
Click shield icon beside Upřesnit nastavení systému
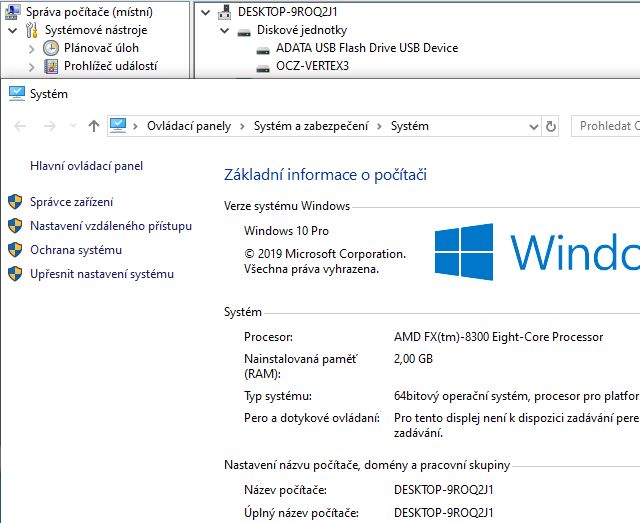click(15, 274)
